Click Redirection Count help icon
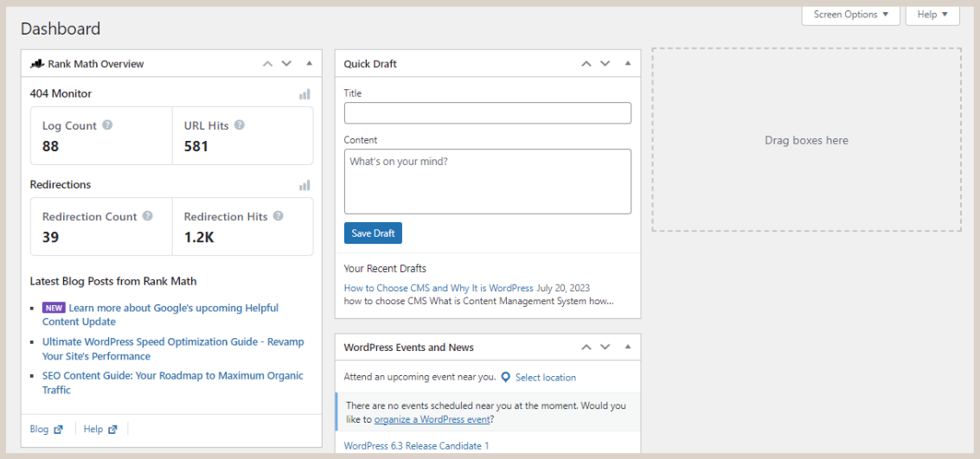Viewport: 980px width, 459px height. click(148, 216)
